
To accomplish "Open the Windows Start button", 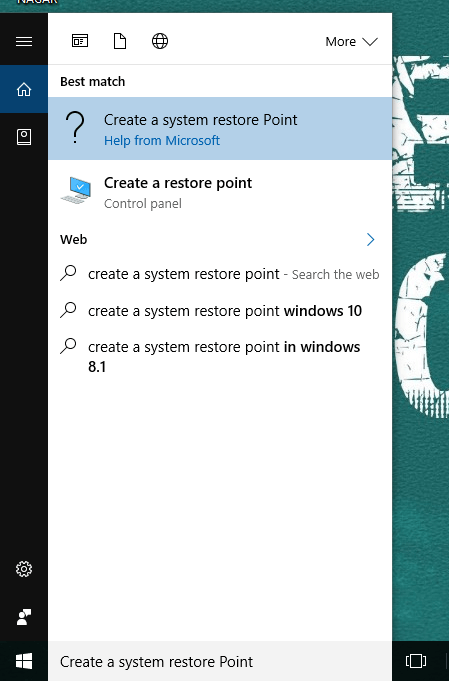I will [x=24, y=661].
